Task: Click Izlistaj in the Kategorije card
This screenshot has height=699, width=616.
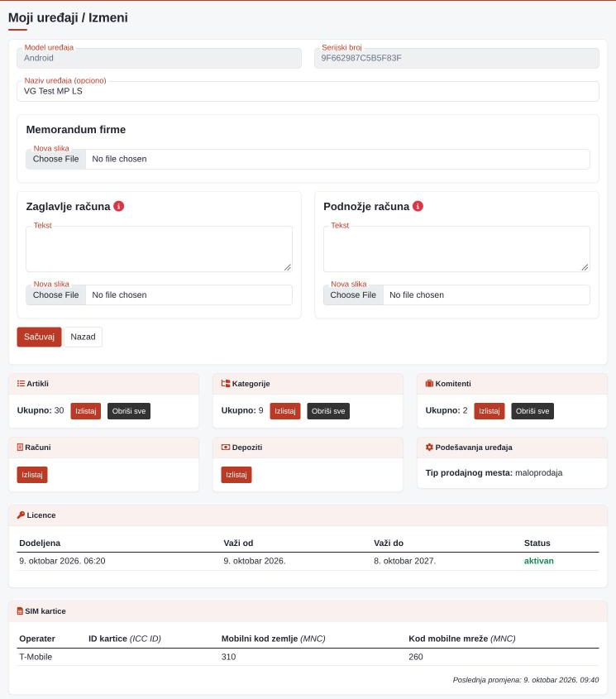Action: (284, 411)
